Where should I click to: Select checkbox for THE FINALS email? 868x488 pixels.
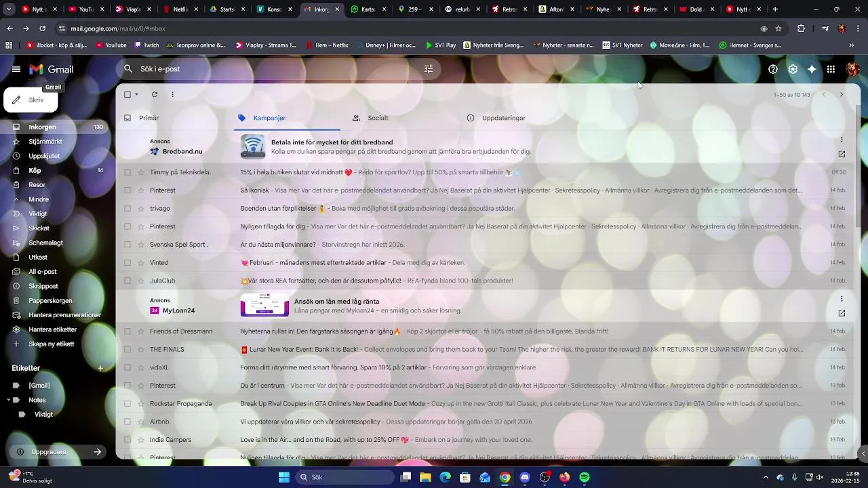point(127,349)
